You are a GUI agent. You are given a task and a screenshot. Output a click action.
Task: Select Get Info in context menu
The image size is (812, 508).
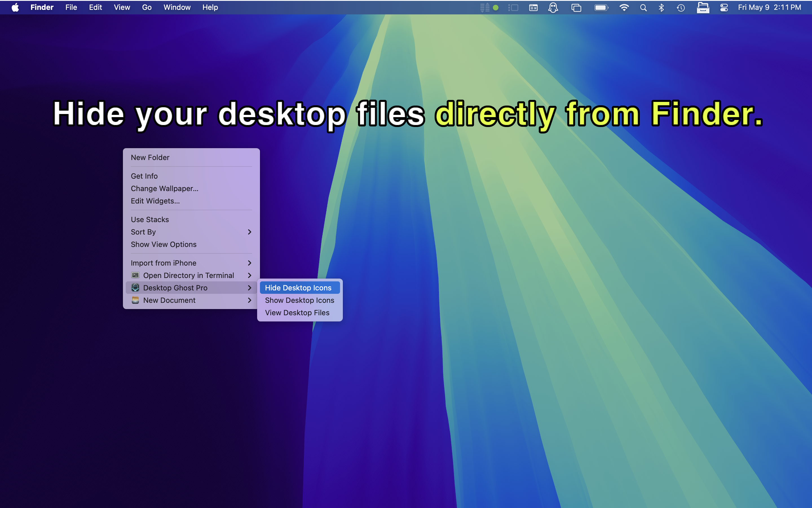(x=191, y=176)
